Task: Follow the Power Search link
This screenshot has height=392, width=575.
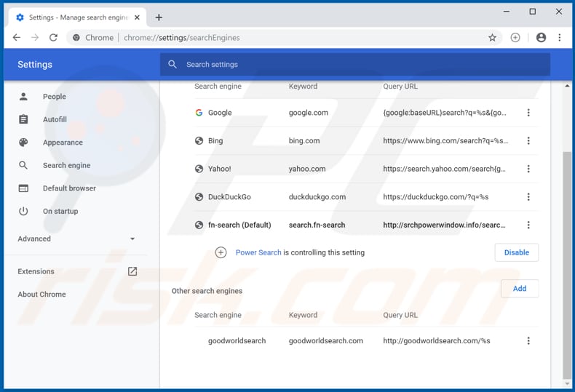Action: [x=258, y=252]
